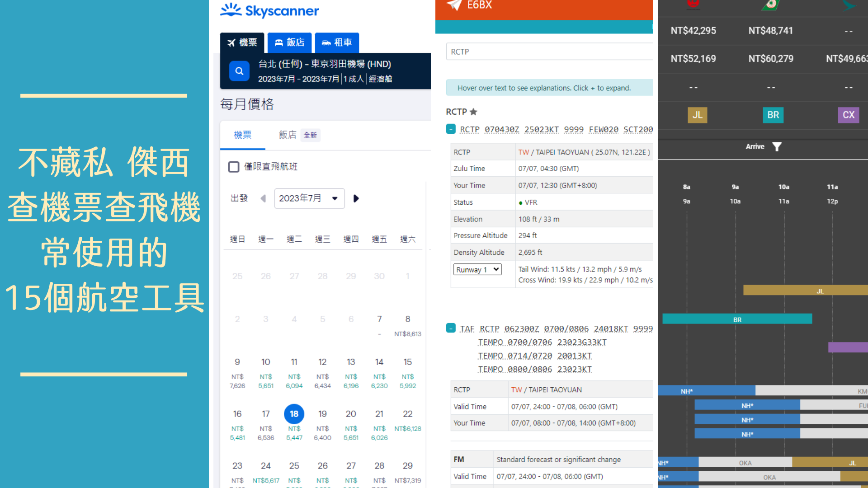Favorite RCTP with the star icon
868x488 pixels.
click(473, 112)
